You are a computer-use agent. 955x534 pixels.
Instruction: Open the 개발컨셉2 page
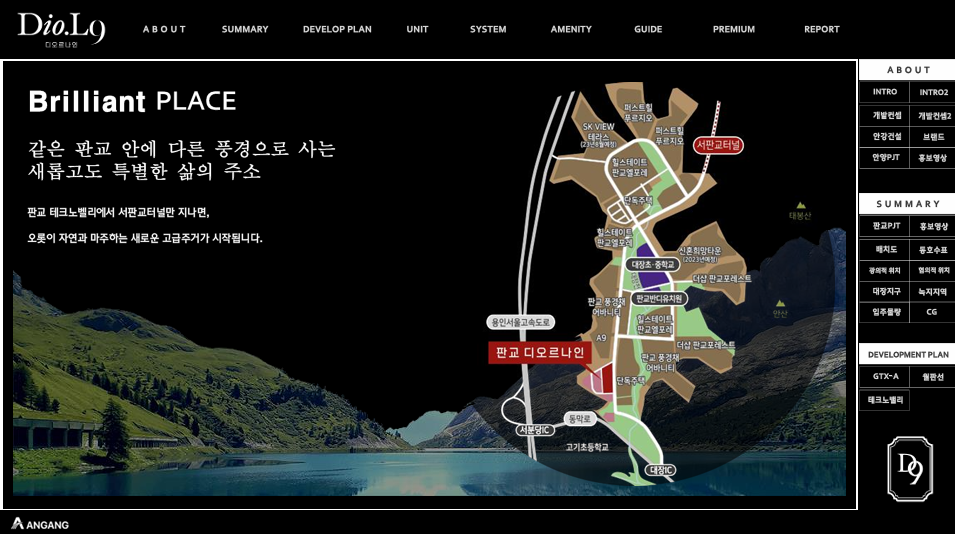pos(933,115)
